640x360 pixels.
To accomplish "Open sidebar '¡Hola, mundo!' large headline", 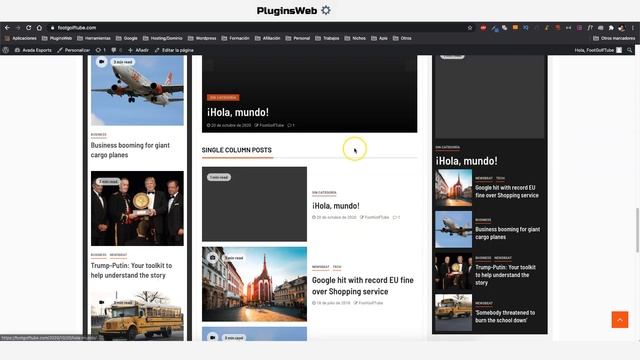I will point(467,161).
